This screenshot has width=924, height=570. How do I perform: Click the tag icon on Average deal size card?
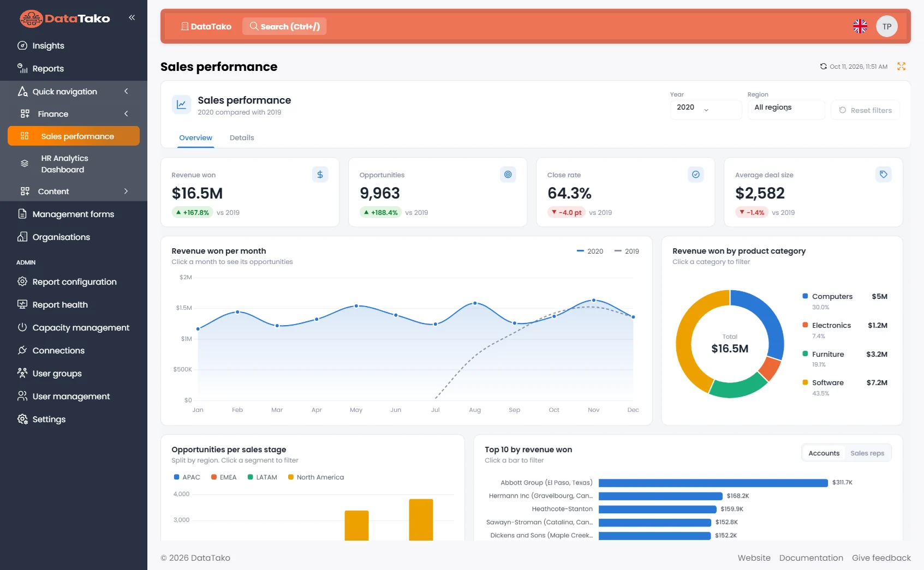click(883, 175)
